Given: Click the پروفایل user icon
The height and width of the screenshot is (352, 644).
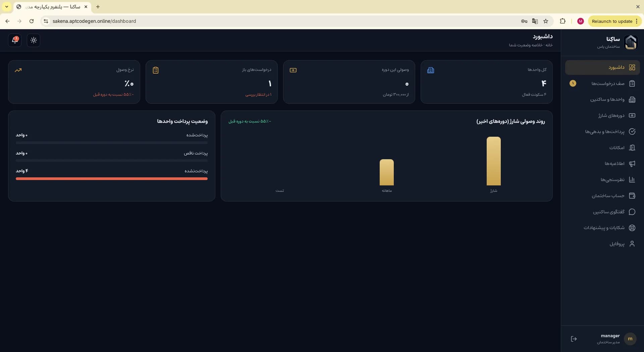Looking at the screenshot, I should [x=632, y=244].
